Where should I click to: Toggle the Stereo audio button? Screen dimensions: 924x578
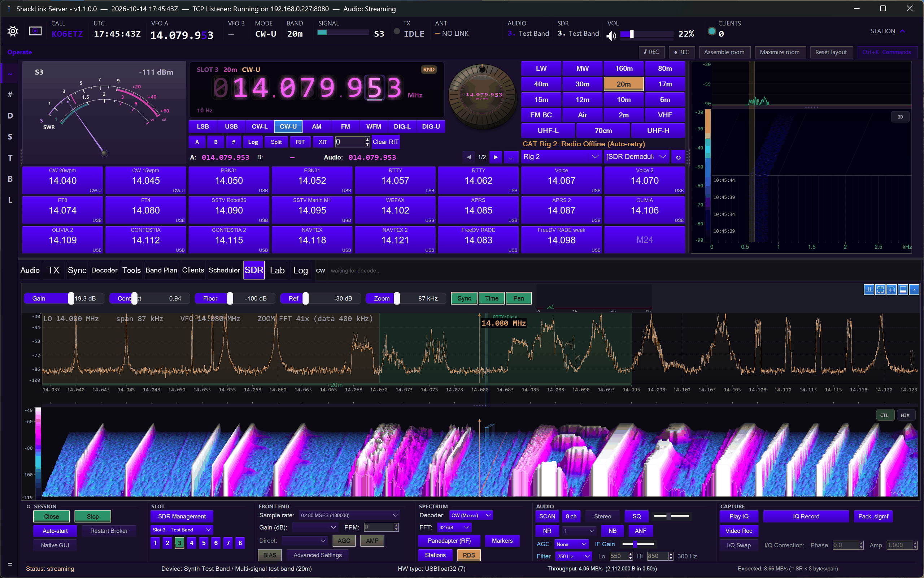(602, 516)
